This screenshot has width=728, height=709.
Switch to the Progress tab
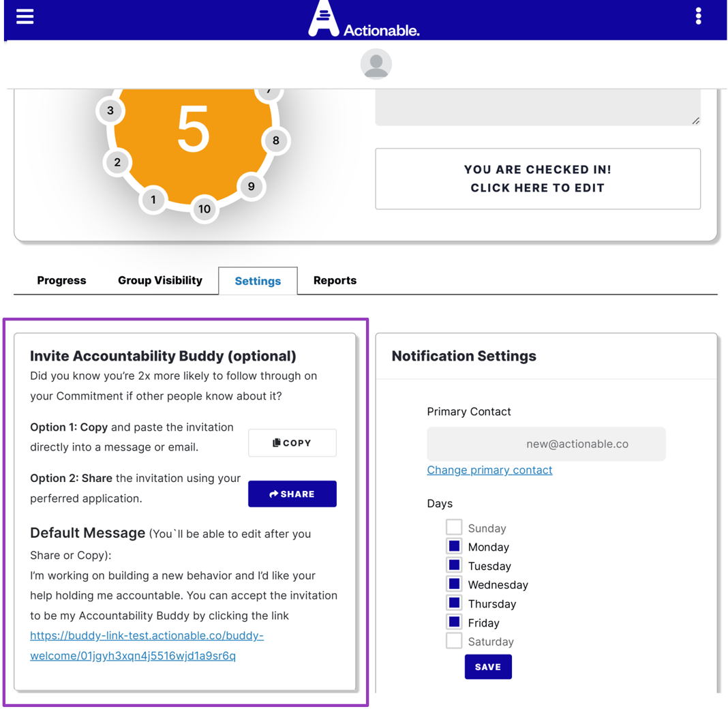coord(61,280)
